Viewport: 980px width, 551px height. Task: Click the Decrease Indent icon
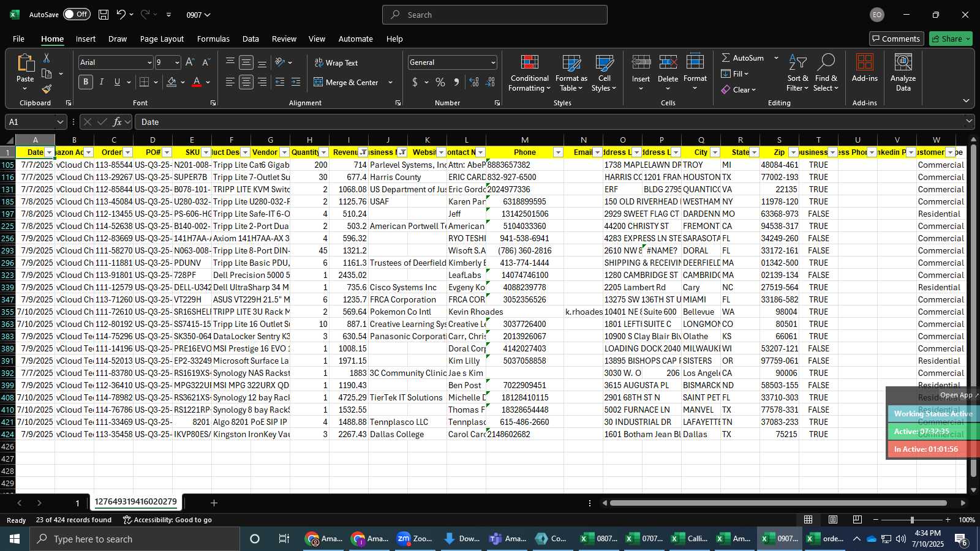click(280, 82)
